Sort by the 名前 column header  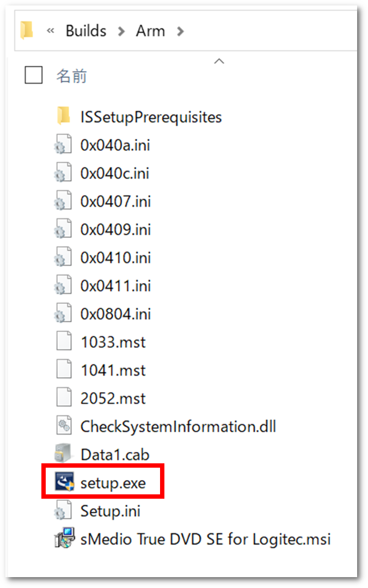pyautogui.click(x=72, y=76)
